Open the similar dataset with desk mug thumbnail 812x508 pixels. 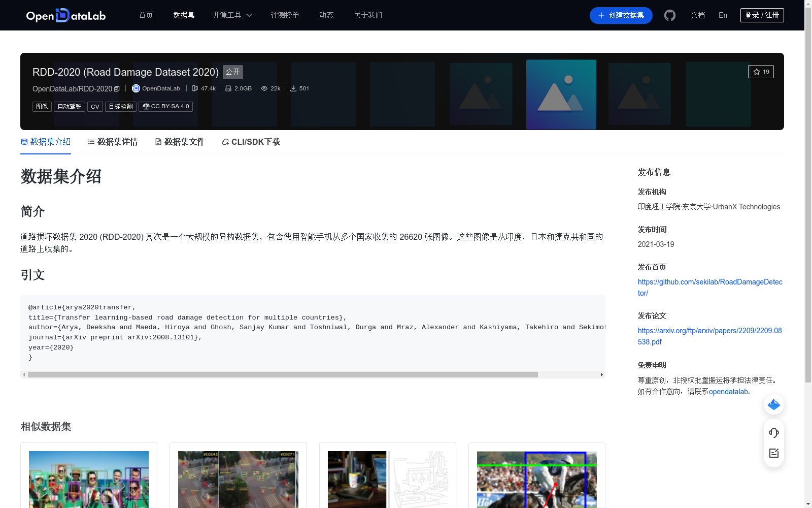[x=388, y=480]
